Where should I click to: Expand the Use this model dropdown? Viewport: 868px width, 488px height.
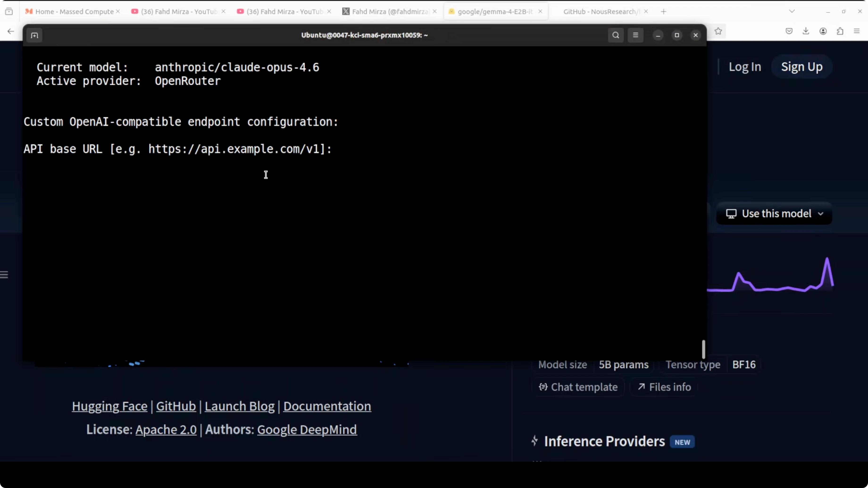coord(774,214)
